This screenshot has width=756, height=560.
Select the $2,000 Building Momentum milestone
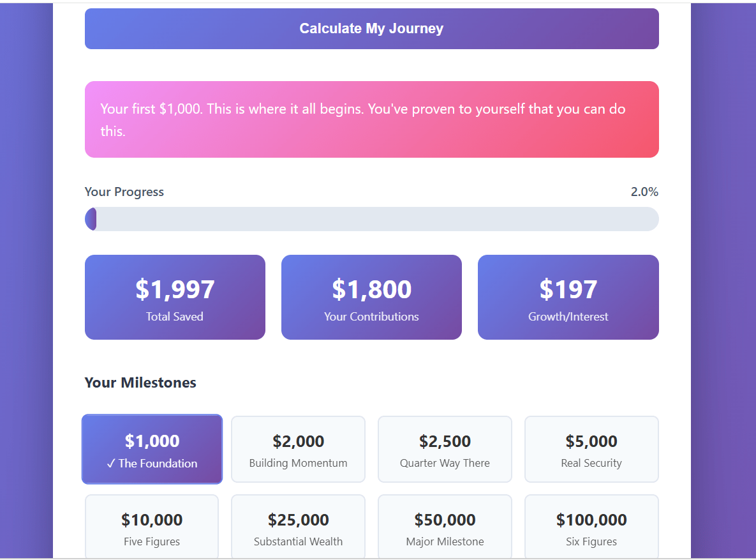point(298,450)
